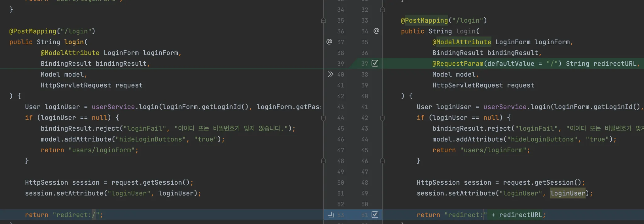
Task: Click 'userService' in the left pane
Action: pyautogui.click(x=113, y=107)
